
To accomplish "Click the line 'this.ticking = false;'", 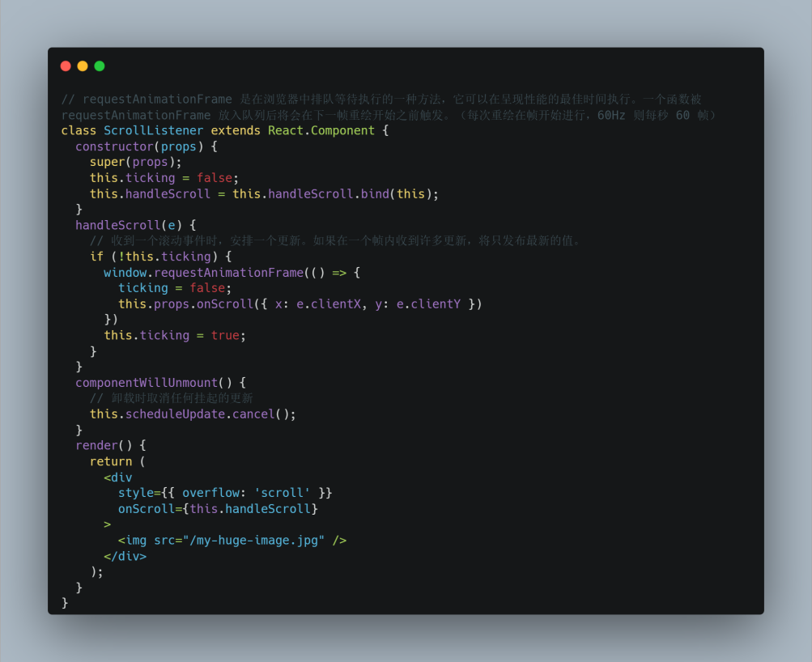I will [164, 178].
